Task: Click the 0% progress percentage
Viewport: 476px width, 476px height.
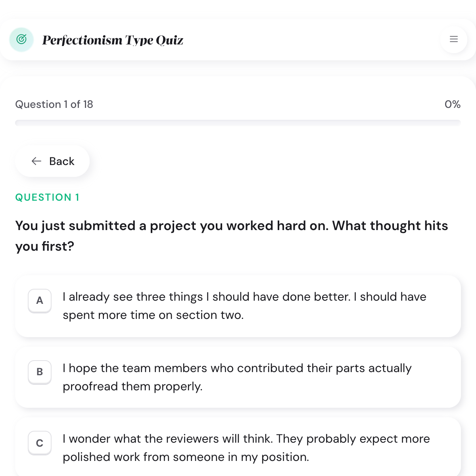Action: [452, 104]
